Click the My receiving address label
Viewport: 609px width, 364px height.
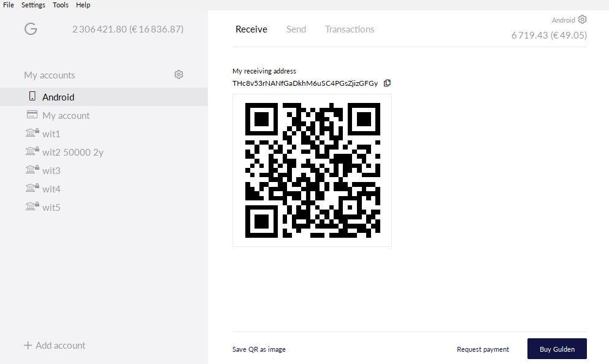pyautogui.click(x=264, y=71)
